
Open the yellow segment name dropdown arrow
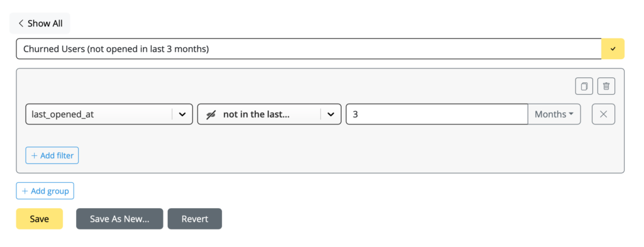coord(613,49)
